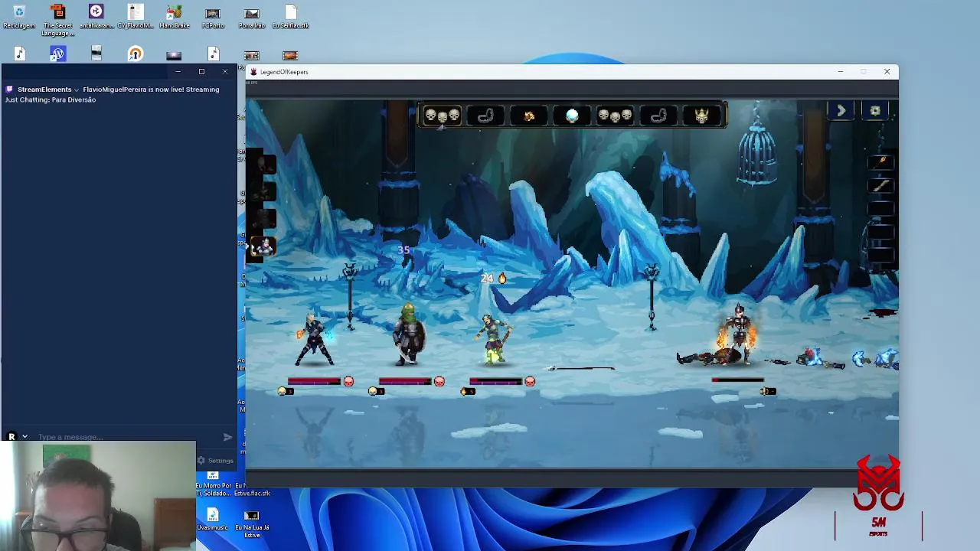Select the fire spell room icon in timeline
This screenshot has height=551, width=980.
pos(528,116)
